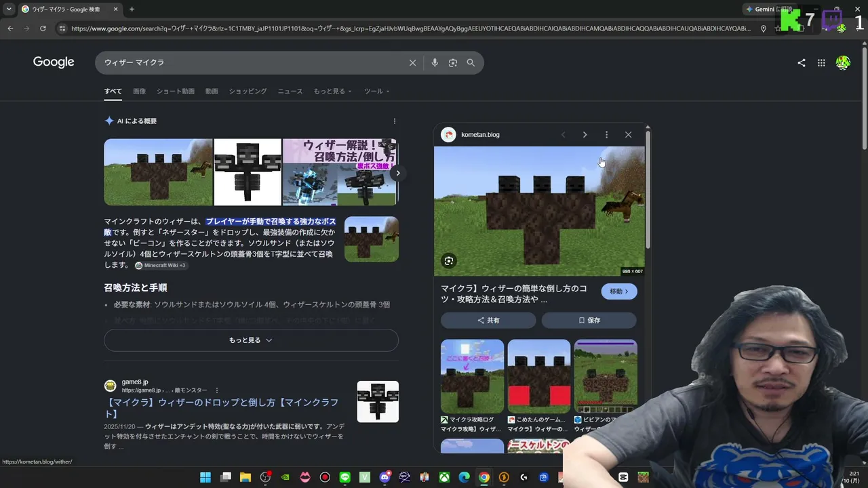Click the 移動 button in preview

tap(619, 291)
